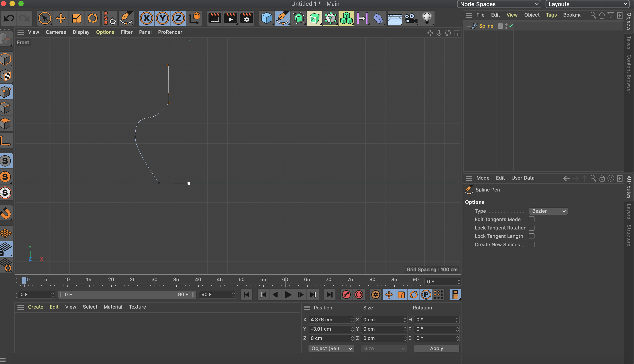Enable Edit Tangents Mode checkbox
This screenshot has width=634, height=364.
[531, 219]
